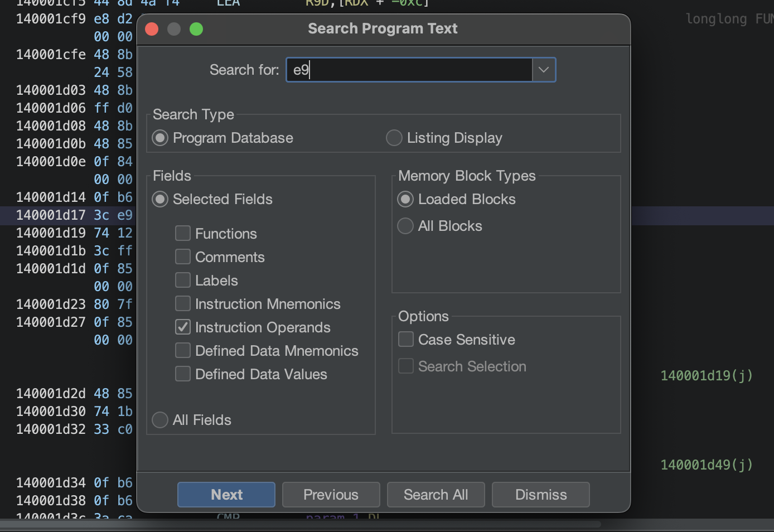Screen dimensions: 774x532
Task: Click address 140001d2d in the listing
Action: click(51, 394)
